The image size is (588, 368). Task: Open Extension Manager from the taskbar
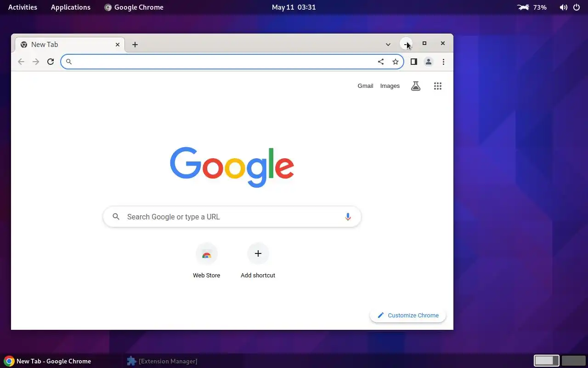coord(162,361)
